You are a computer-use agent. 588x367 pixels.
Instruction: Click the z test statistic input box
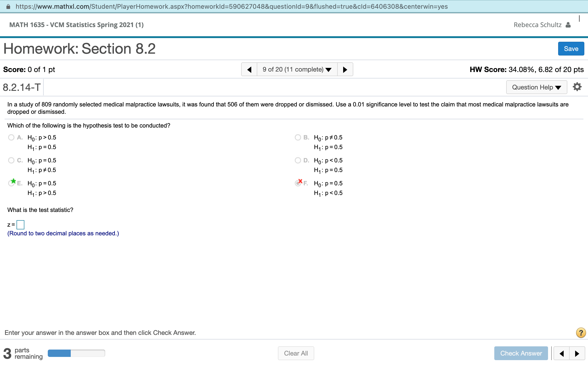(20, 225)
